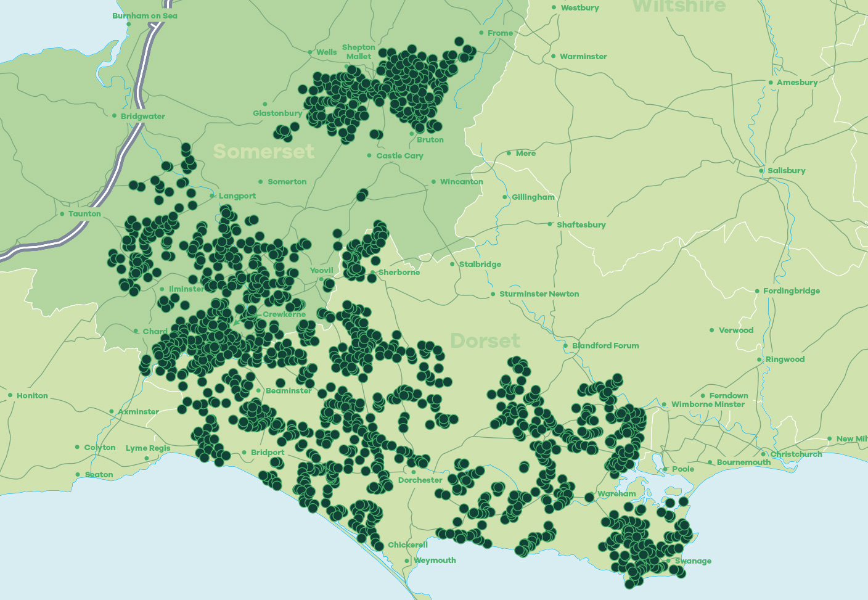Select the Bournemouth town label

pos(743,462)
